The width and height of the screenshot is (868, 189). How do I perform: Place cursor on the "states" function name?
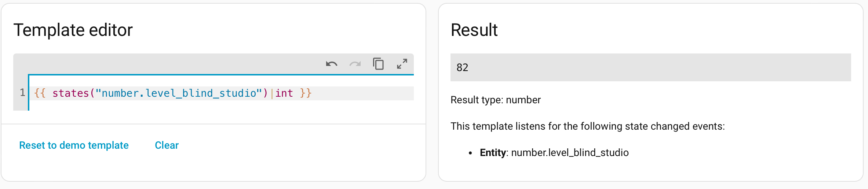70,93
